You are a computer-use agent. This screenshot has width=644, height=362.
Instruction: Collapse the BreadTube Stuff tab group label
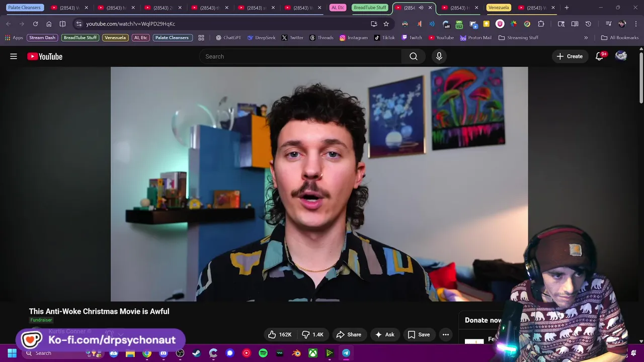(x=370, y=8)
